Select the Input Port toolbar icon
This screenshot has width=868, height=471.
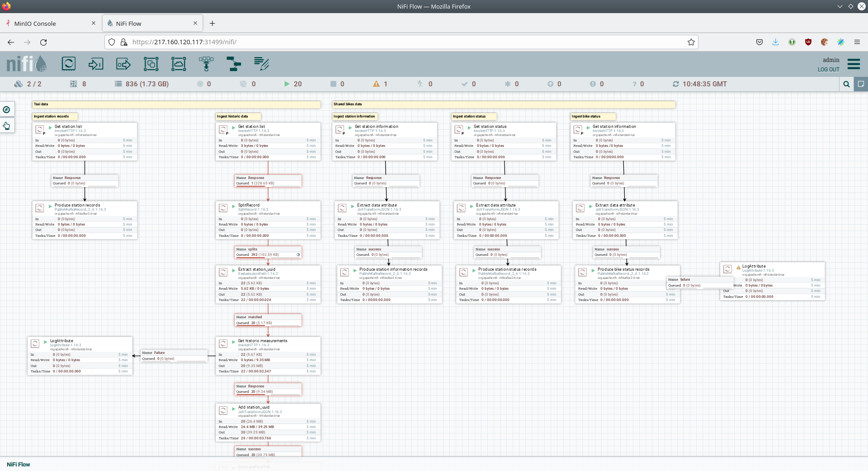pyautogui.click(x=96, y=64)
